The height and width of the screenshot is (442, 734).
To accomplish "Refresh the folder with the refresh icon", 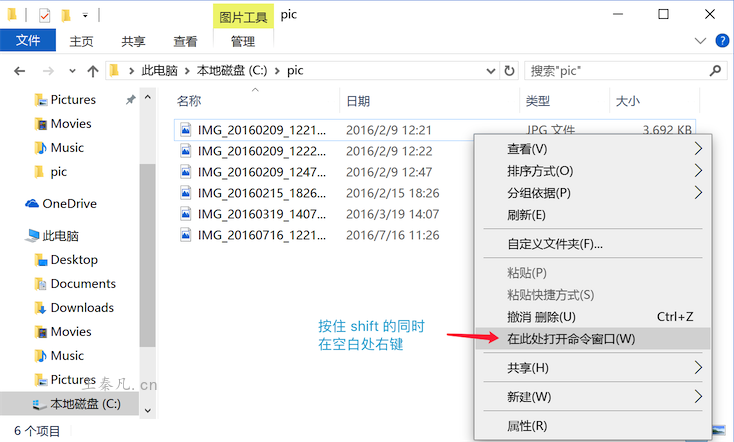I will pos(509,71).
